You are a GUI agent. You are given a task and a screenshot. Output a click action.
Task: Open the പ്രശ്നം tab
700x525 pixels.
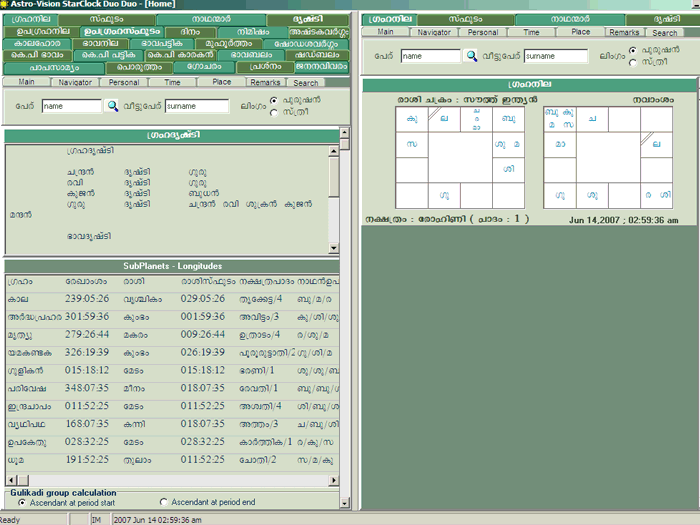[x=265, y=67]
